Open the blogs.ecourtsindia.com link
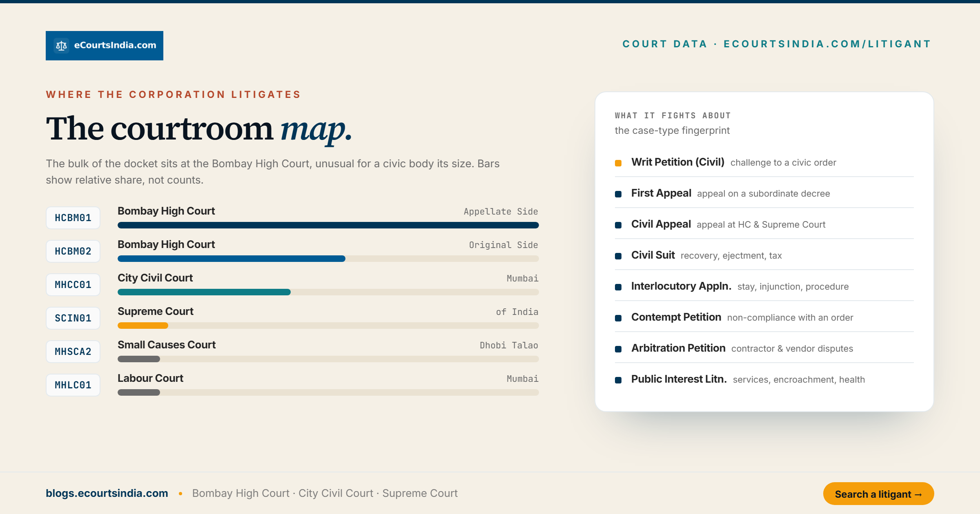Screen dimensions: 980x514 coord(107,493)
